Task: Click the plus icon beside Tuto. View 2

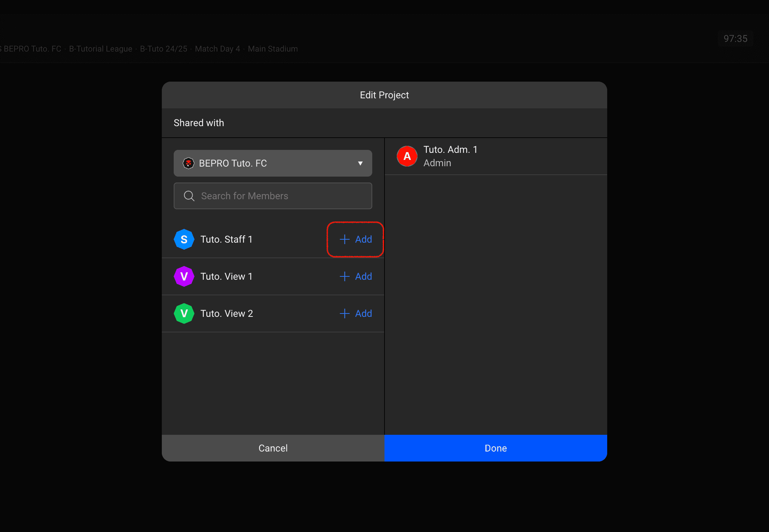Action: pyautogui.click(x=344, y=313)
